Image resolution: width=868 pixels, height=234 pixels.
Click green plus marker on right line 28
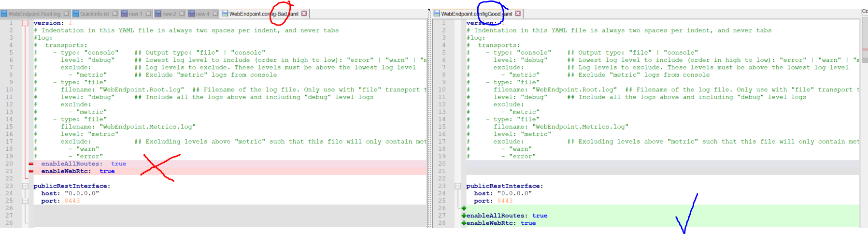coord(464,223)
